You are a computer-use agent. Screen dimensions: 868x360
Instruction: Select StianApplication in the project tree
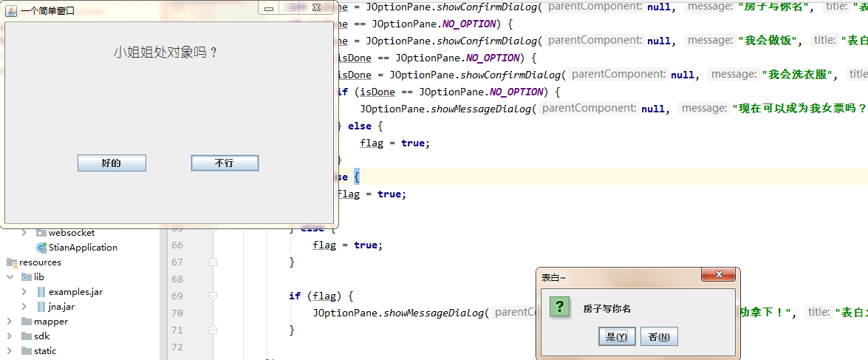pyautogui.click(x=83, y=248)
